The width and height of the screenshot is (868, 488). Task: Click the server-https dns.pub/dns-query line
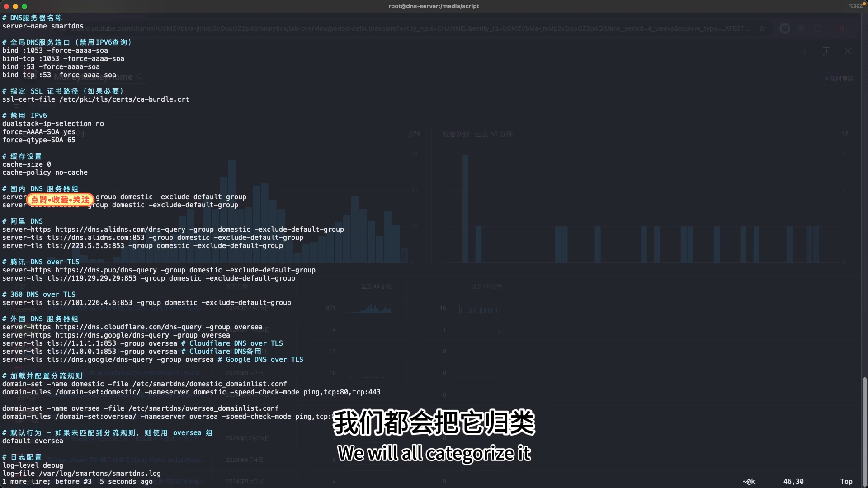click(159, 270)
